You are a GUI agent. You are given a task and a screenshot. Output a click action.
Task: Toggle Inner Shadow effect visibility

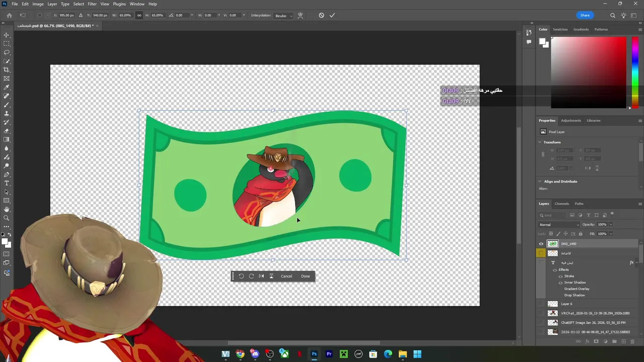click(560, 283)
